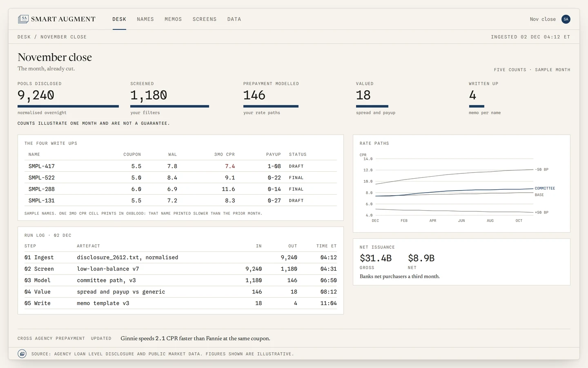Click the source note icon in footer
The width and height of the screenshot is (588, 368).
(x=22, y=354)
